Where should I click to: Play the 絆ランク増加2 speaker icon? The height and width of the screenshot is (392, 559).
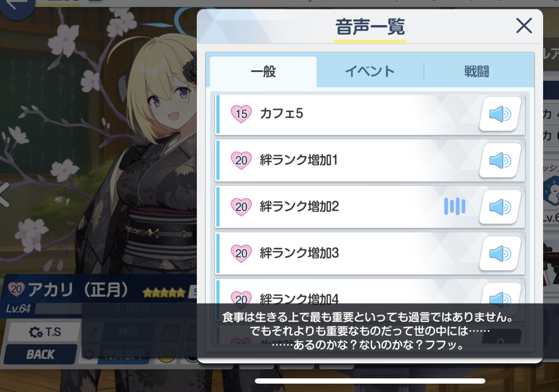(x=500, y=207)
